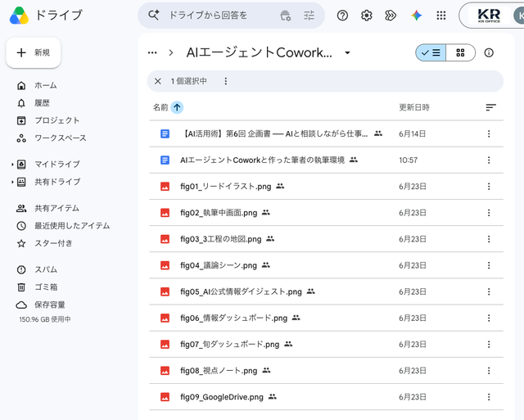Select the file fig09_GoogleDrive.png

[x=326, y=397]
